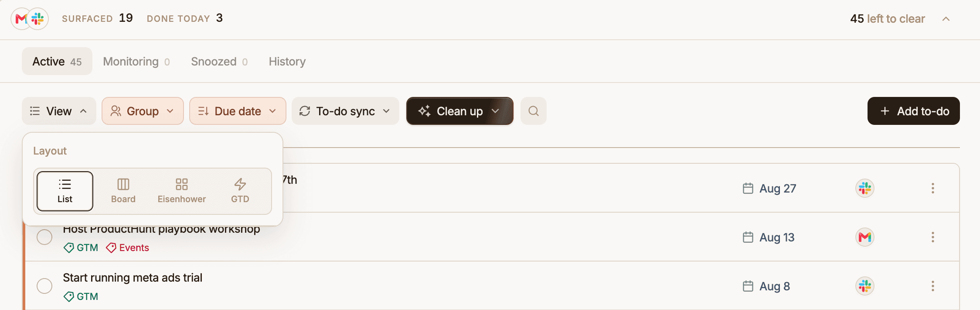Check off Start running meta ads trial

[44, 286]
